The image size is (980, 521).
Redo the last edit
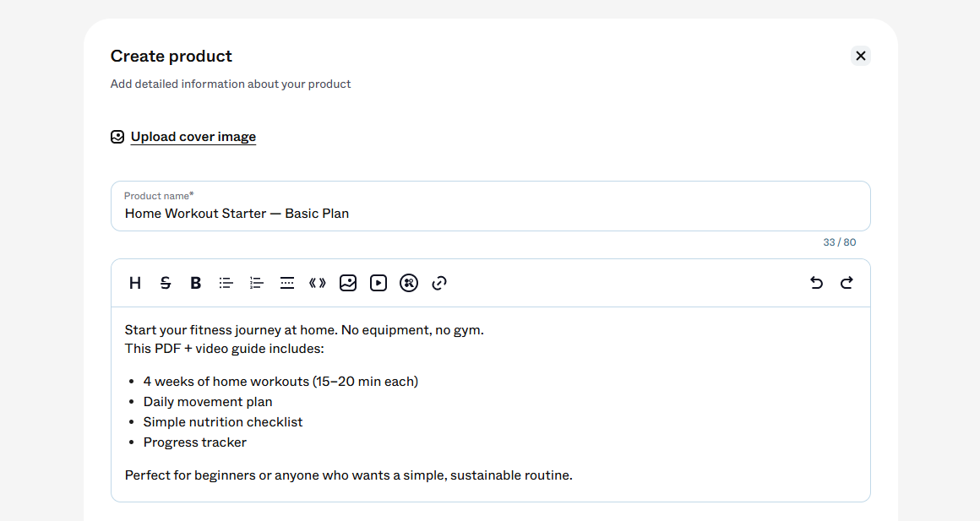click(x=847, y=283)
